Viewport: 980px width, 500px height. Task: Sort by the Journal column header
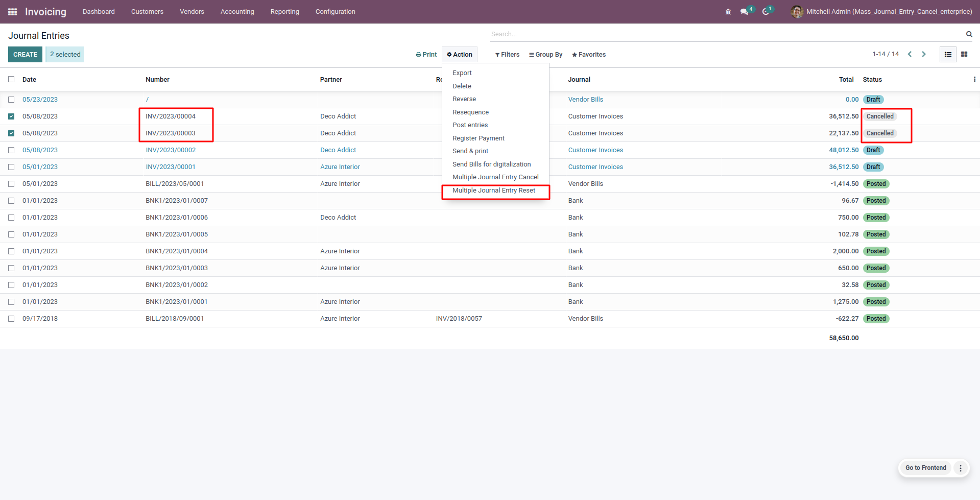[x=579, y=80]
